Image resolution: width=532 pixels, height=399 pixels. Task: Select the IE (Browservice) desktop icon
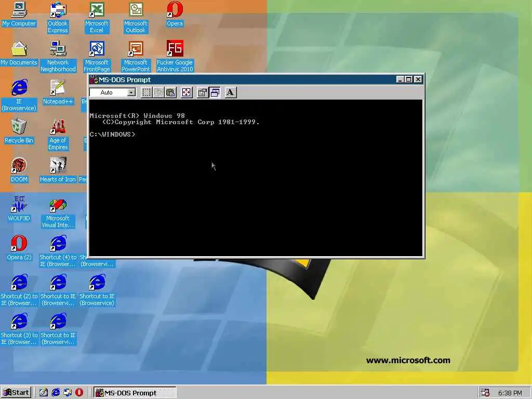click(x=19, y=96)
